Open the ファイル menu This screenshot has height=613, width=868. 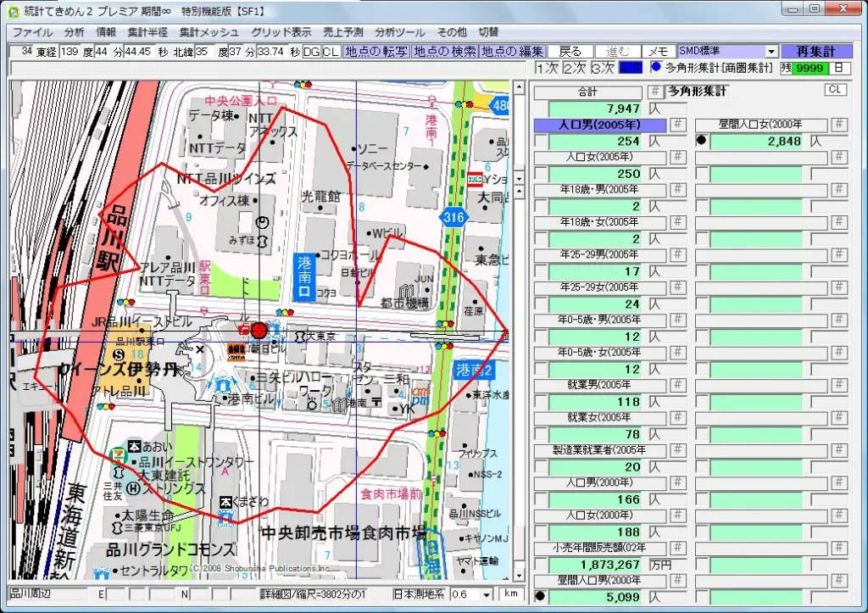(x=32, y=32)
